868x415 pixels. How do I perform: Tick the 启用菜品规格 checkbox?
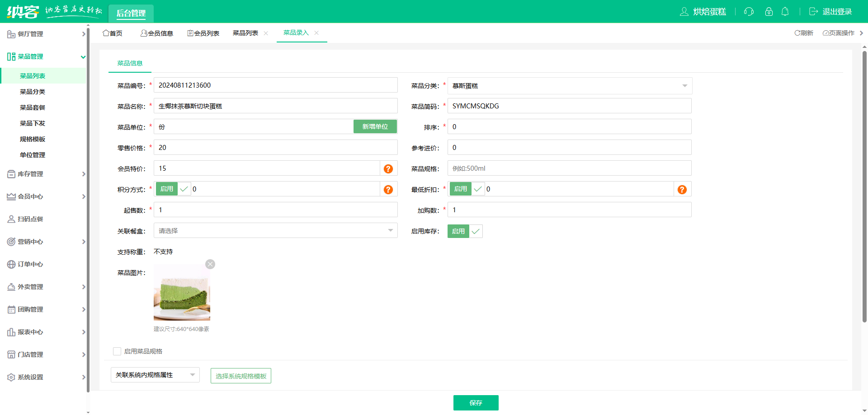point(117,351)
